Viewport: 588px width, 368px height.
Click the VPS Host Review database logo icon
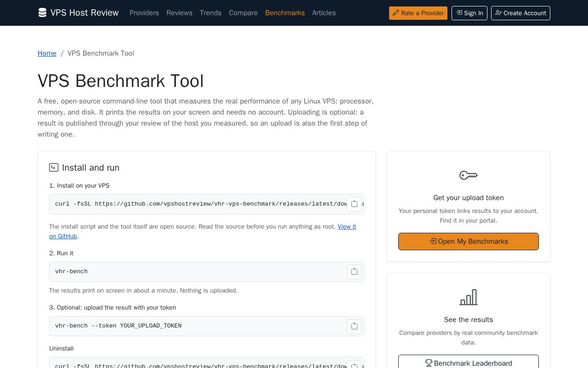(x=42, y=13)
